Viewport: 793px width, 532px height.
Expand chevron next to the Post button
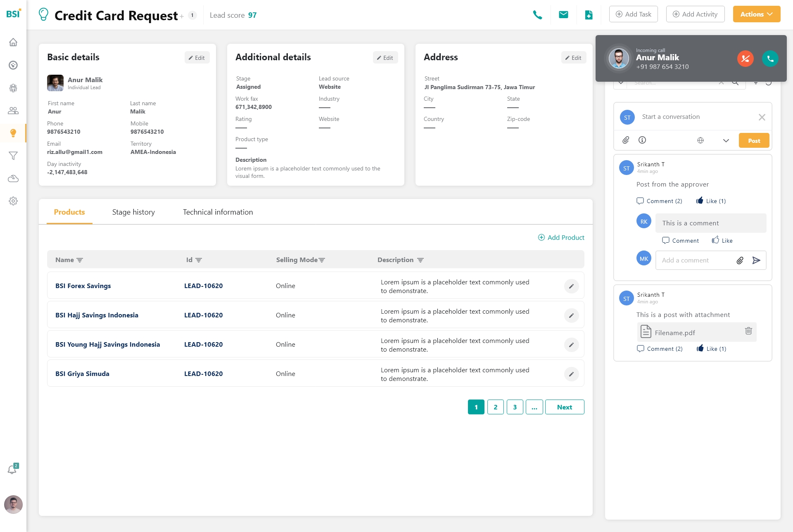(x=726, y=141)
